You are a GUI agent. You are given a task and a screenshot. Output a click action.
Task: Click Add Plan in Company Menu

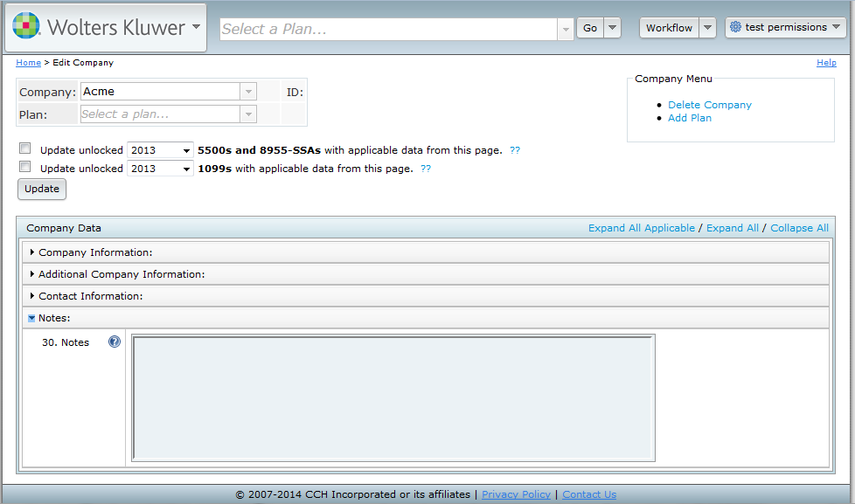pyautogui.click(x=690, y=118)
